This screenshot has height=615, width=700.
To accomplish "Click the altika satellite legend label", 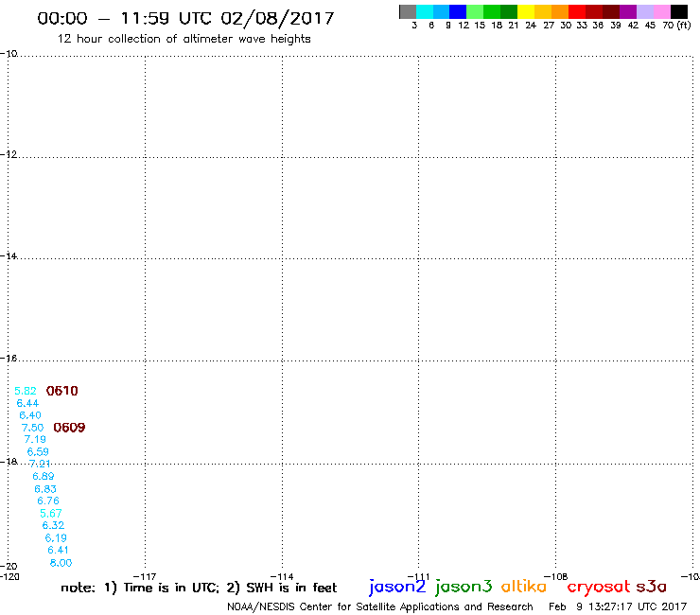I will click(524, 586).
